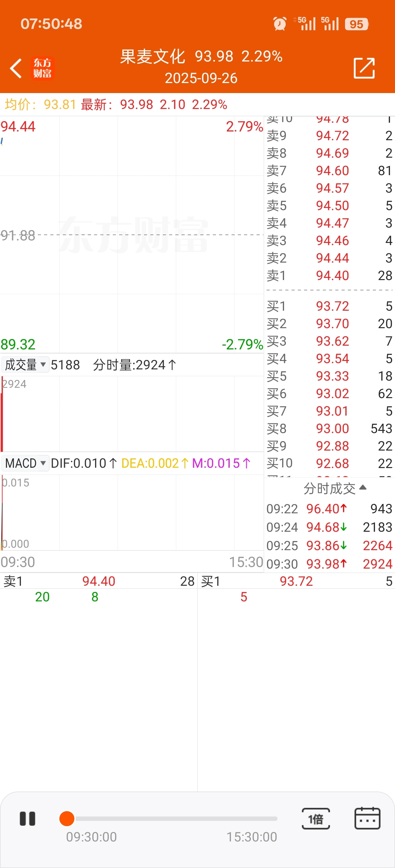Tap the 89.32 lower price label
Viewport: 395px width, 868px height.
(x=18, y=344)
